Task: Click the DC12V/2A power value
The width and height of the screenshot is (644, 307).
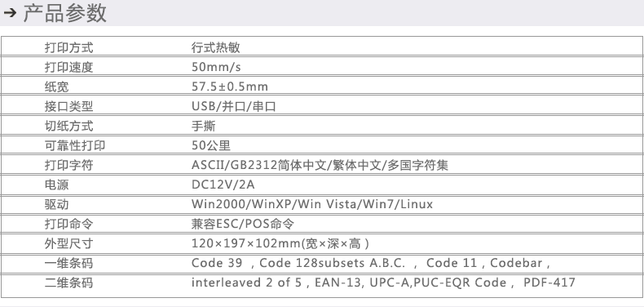Action: [223, 185]
